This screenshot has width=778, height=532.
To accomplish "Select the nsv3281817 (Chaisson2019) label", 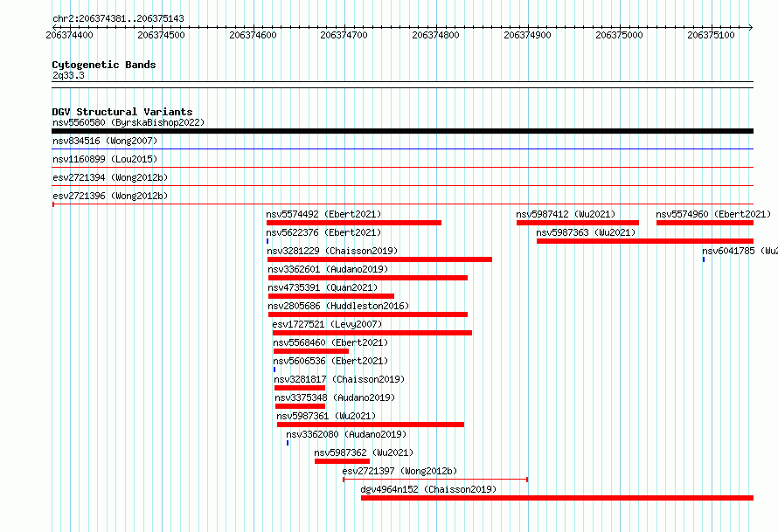I will [339, 379].
